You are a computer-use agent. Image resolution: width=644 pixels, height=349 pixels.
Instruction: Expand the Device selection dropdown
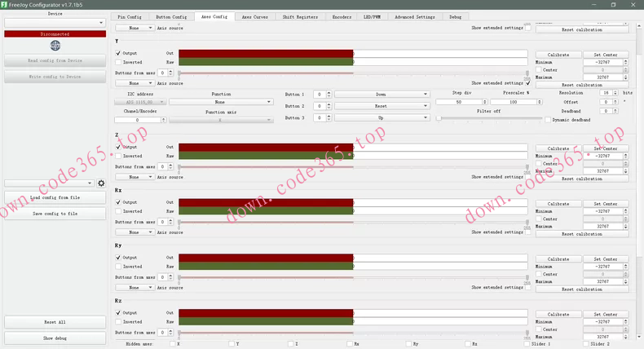point(55,23)
